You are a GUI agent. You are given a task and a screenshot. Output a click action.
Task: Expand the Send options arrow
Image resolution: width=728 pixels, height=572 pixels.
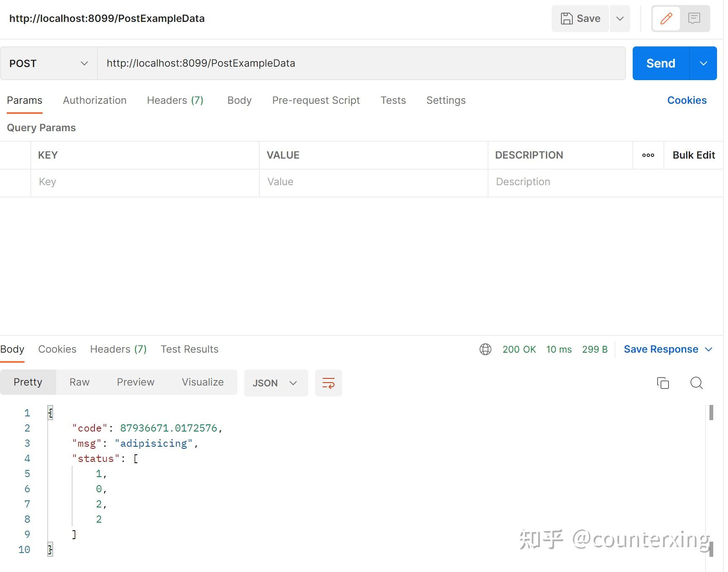click(703, 63)
